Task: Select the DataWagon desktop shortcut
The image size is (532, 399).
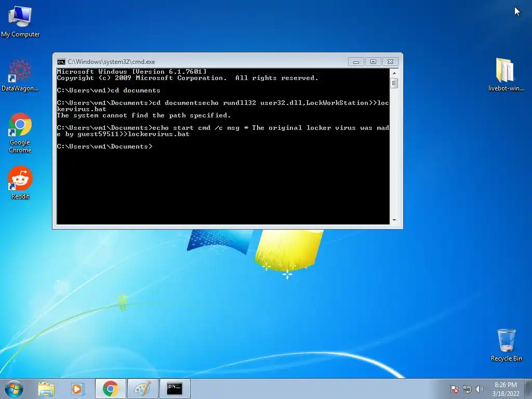Action: [20, 75]
